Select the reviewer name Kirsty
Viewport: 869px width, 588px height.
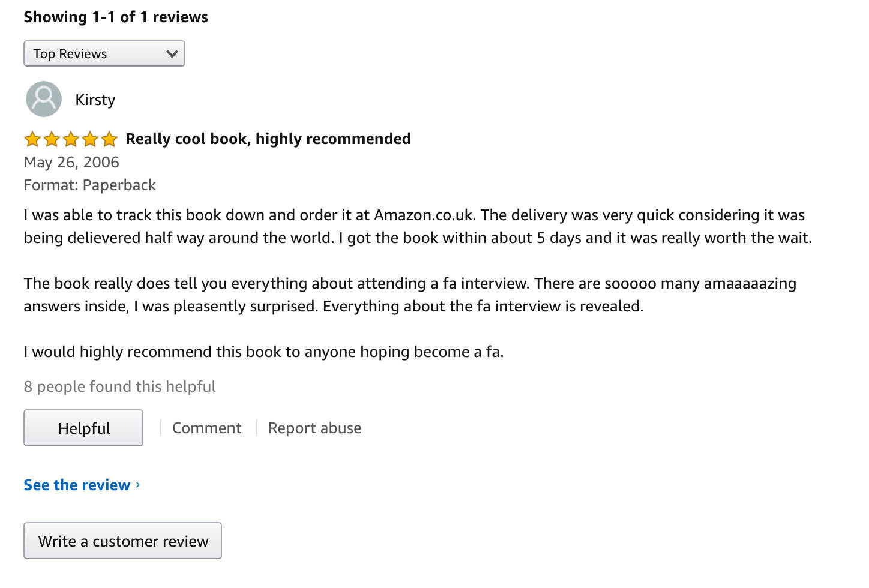[x=95, y=100]
